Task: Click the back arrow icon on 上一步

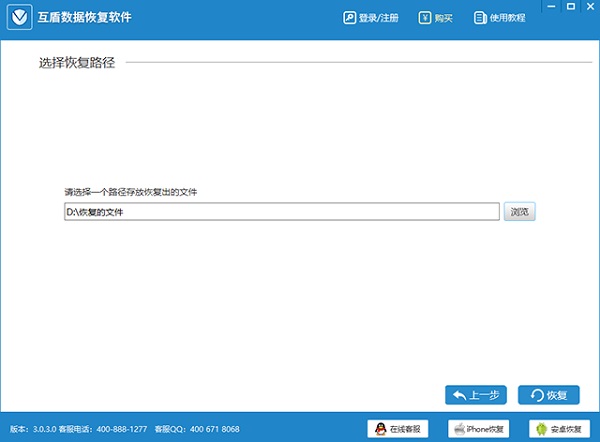Action: coord(460,394)
